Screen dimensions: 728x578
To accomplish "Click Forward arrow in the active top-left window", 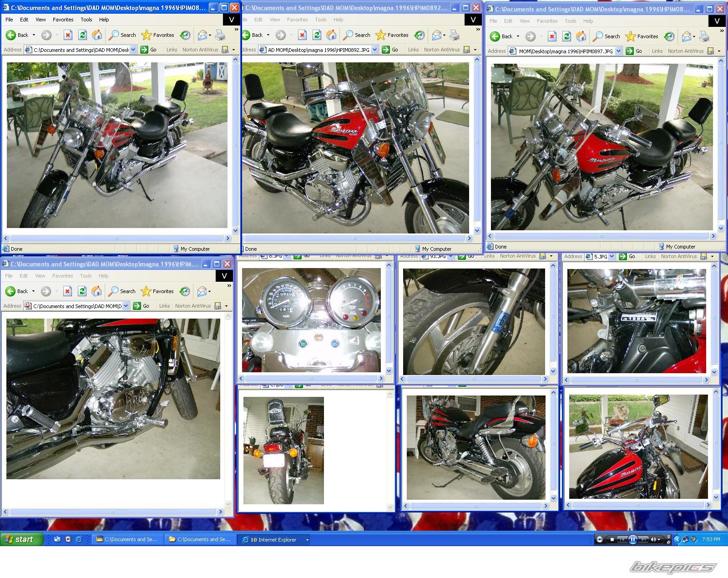I will pos(46,35).
